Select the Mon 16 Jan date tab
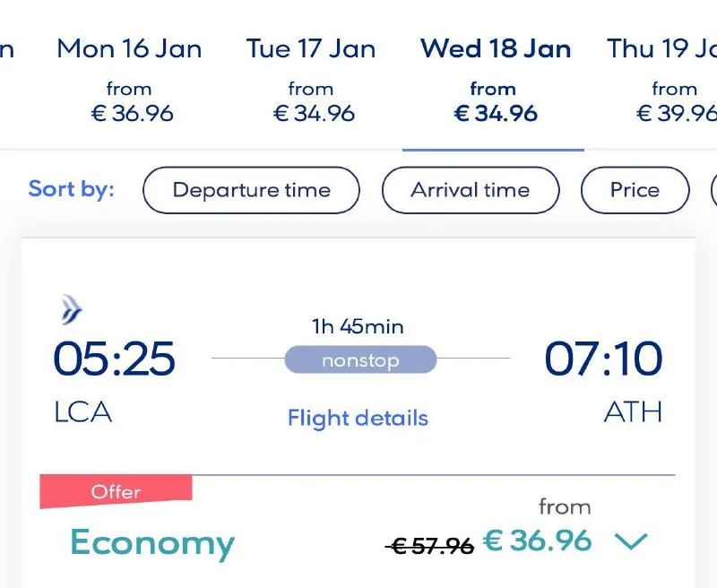Viewport: 717px width, 588px height. click(129, 80)
